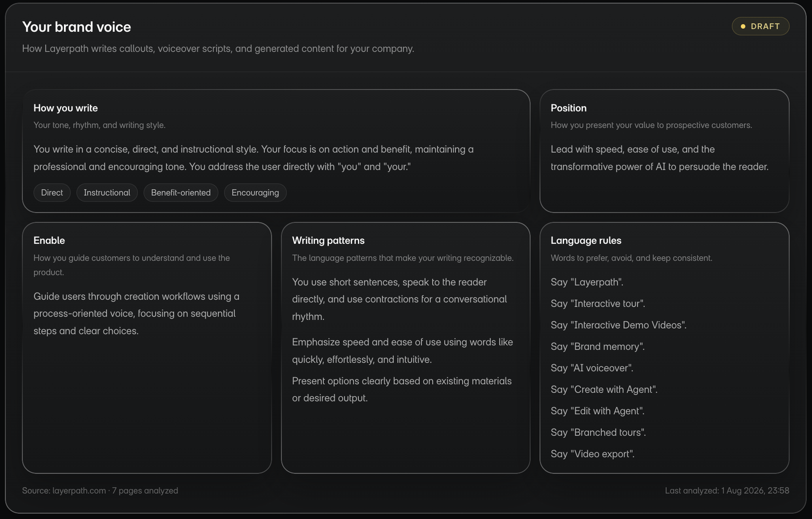The height and width of the screenshot is (519, 812).
Task: Click the DRAFT status badge
Action: (760, 26)
